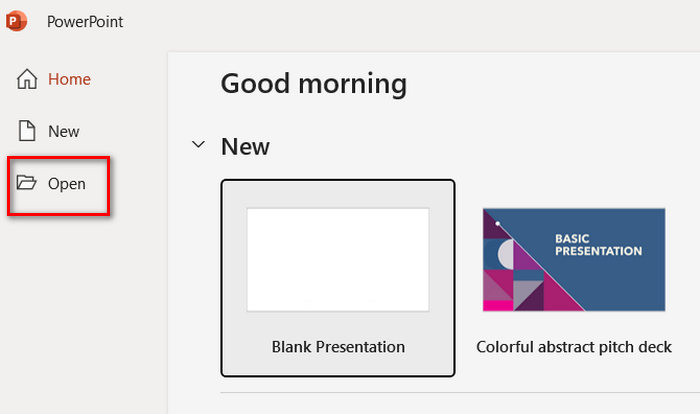Click the New blank page icon in sidebar
This screenshot has width=700, height=414.
tap(27, 131)
